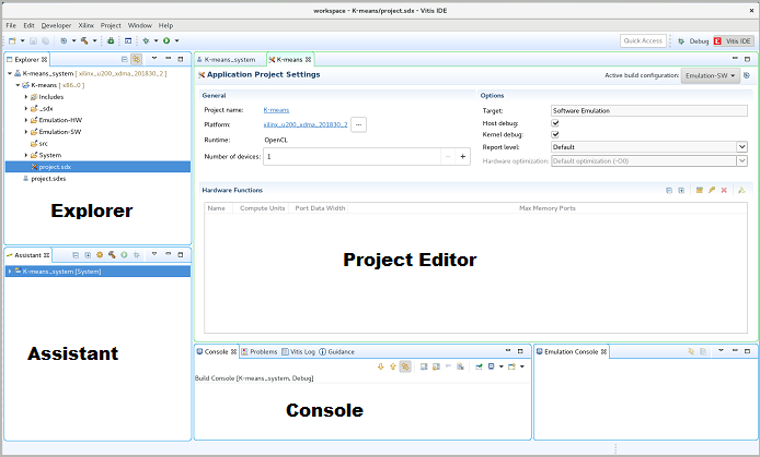Screen dimensions: 760x457
Task: Click the rightmost Hardware Functions header icon
Action: click(x=742, y=190)
